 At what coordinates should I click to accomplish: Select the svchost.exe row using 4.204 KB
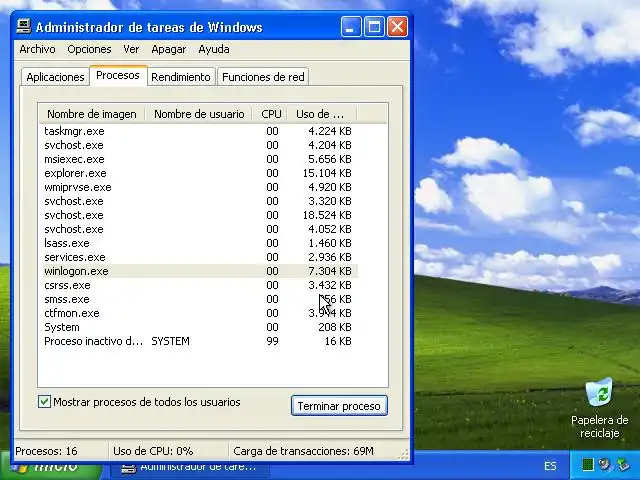click(199, 145)
